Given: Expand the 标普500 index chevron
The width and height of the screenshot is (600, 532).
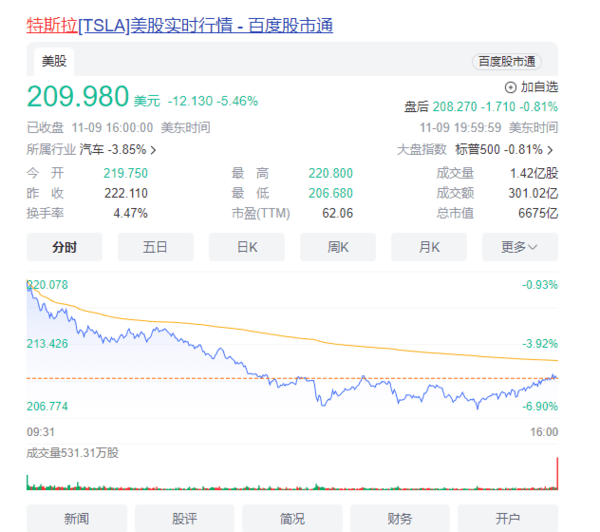Looking at the screenshot, I should click(550, 150).
